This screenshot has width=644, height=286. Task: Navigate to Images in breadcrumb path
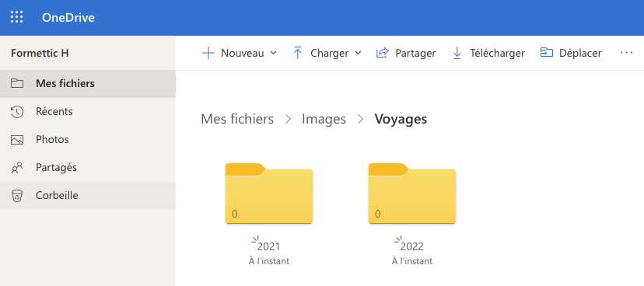tap(324, 119)
